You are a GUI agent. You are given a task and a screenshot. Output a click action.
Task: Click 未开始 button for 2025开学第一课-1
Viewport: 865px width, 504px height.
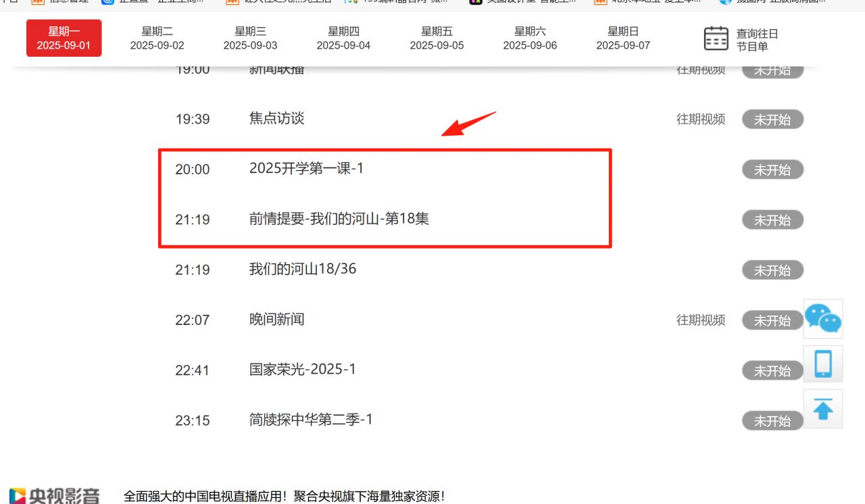point(772,170)
